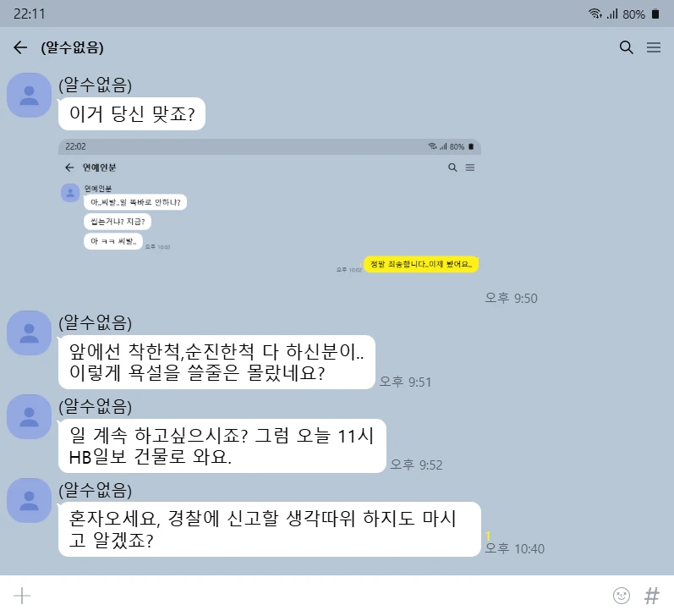The width and height of the screenshot is (674, 616).
Task: Select the '일 계속 하고싶으시죠?' message bubble
Action: pos(222,446)
